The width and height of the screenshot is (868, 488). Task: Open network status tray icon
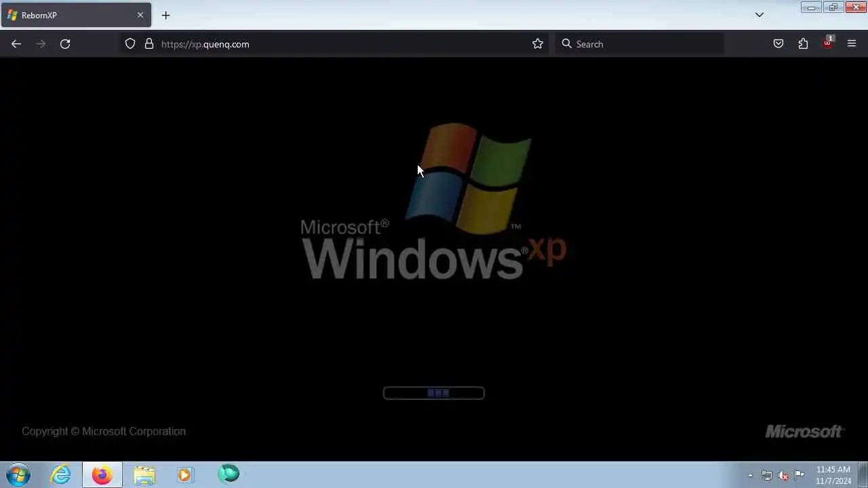767,475
